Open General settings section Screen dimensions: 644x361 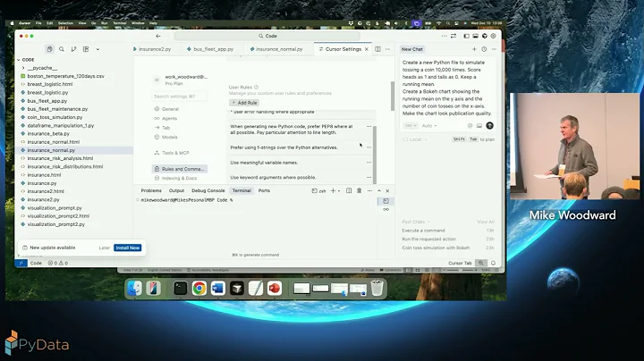pos(170,109)
